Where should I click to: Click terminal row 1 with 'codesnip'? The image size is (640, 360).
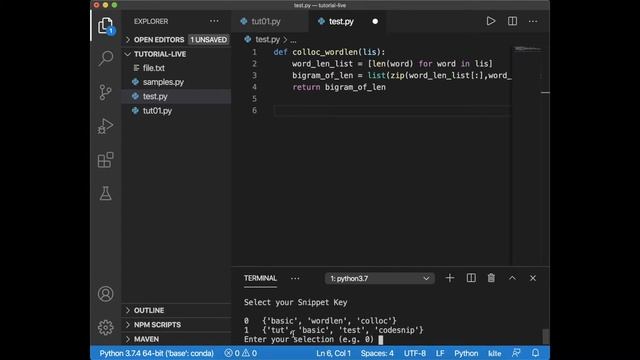coord(334,330)
